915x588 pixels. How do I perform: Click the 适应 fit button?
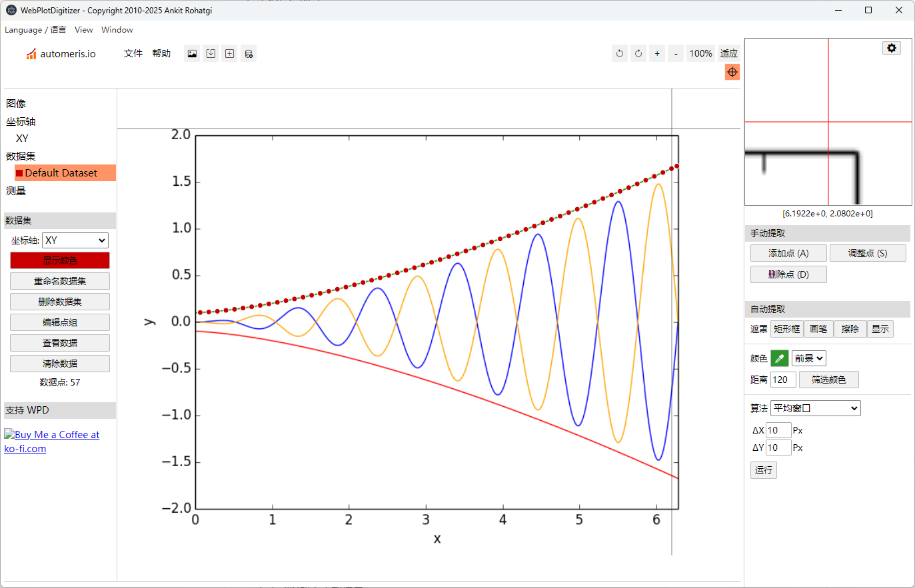[729, 54]
